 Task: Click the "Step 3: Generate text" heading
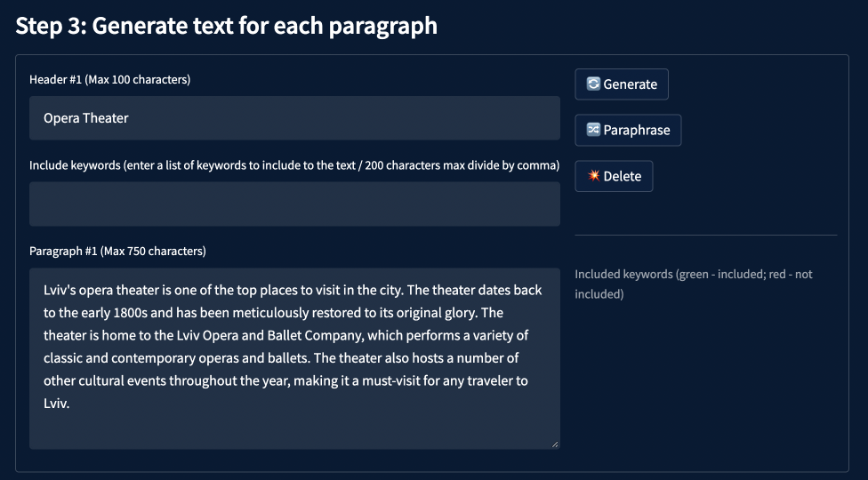point(226,25)
